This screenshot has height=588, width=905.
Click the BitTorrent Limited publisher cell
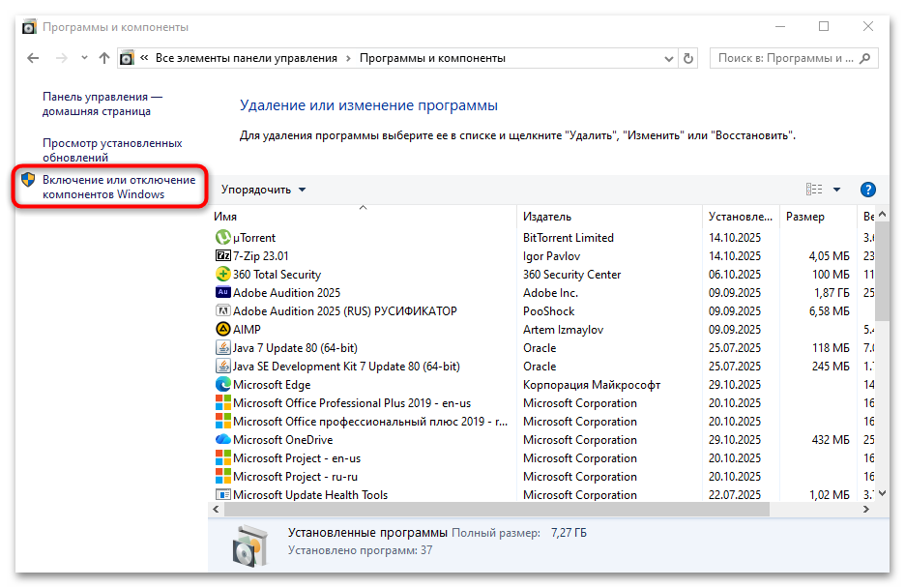568,237
